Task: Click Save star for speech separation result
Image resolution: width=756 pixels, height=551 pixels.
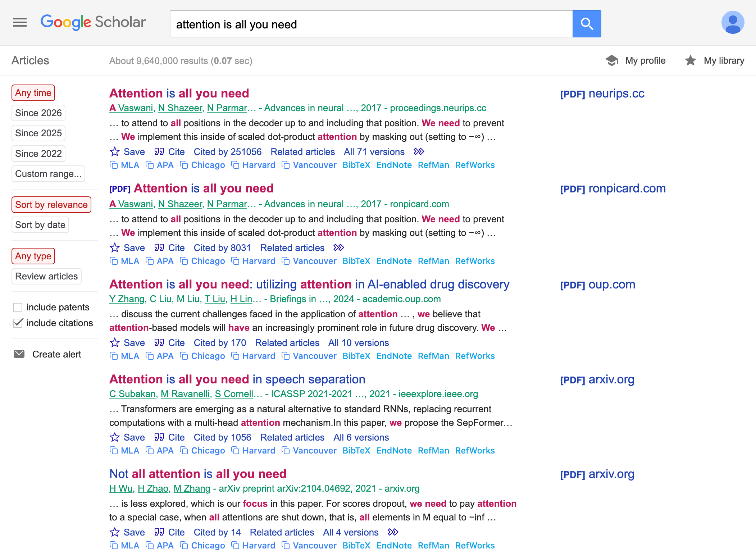Action: coord(114,437)
